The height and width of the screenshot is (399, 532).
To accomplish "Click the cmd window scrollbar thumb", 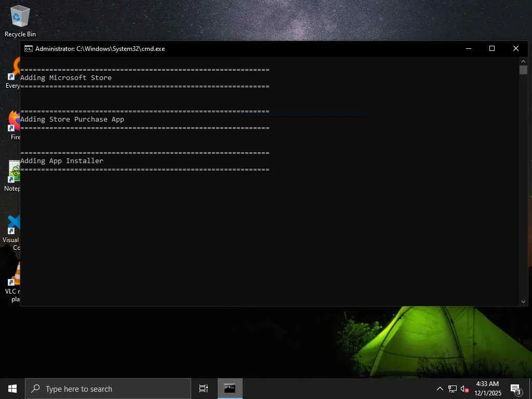I will pos(523,70).
